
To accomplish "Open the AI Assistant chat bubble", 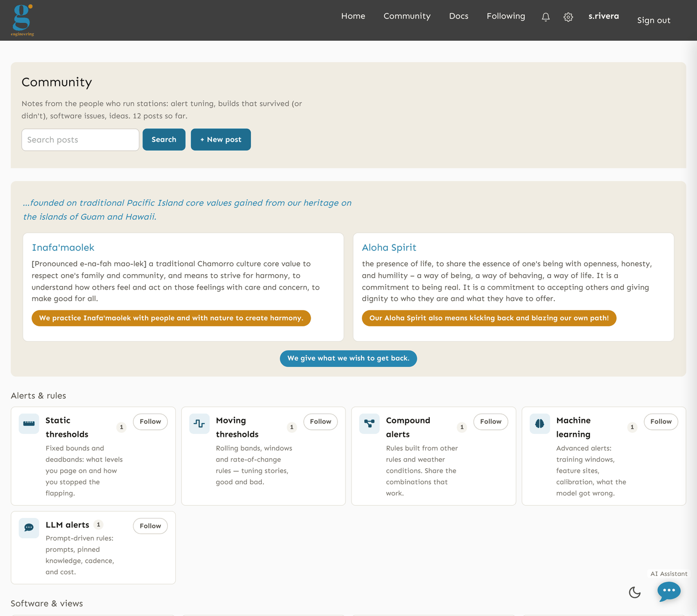I will [x=669, y=591].
